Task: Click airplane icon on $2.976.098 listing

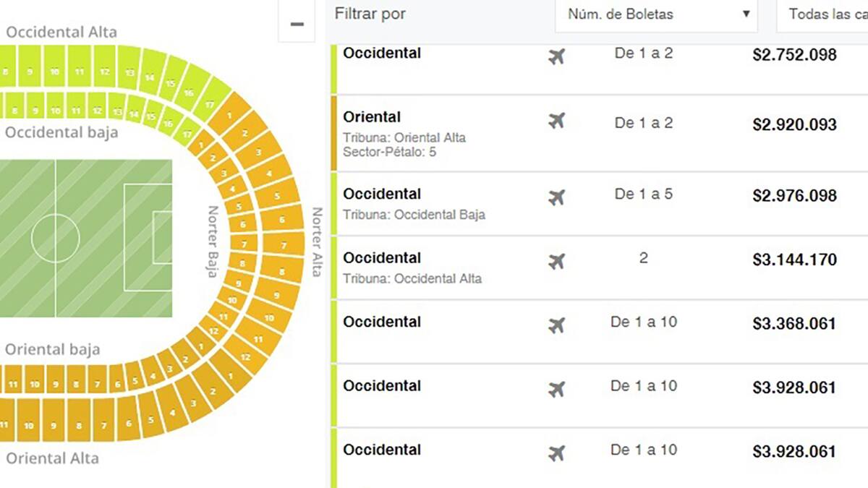Action: [x=556, y=197]
